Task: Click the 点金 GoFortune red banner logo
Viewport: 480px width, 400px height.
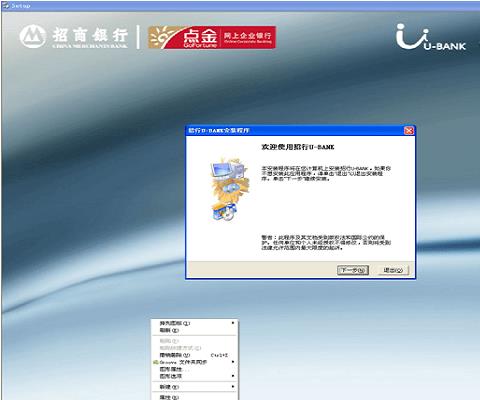Action: [x=212, y=37]
